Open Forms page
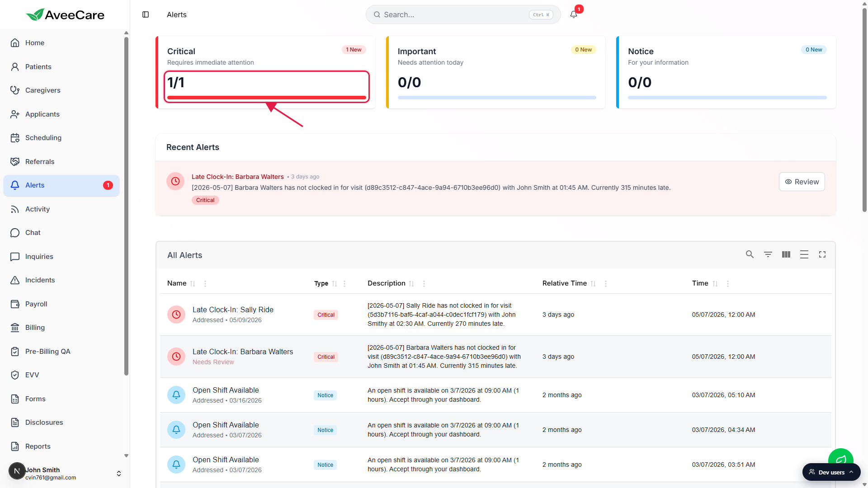This screenshot has height=488, width=868. tap(61, 399)
